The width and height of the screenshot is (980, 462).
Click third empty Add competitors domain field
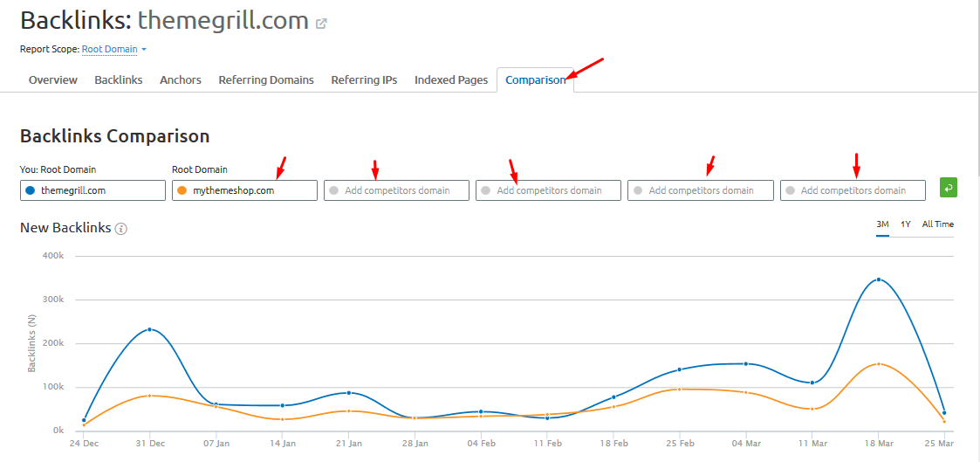click(701, 190)
